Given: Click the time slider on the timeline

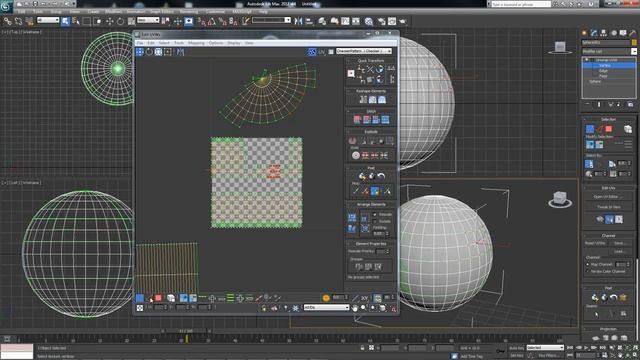Looking at the screenshot, I should [186, 331].
